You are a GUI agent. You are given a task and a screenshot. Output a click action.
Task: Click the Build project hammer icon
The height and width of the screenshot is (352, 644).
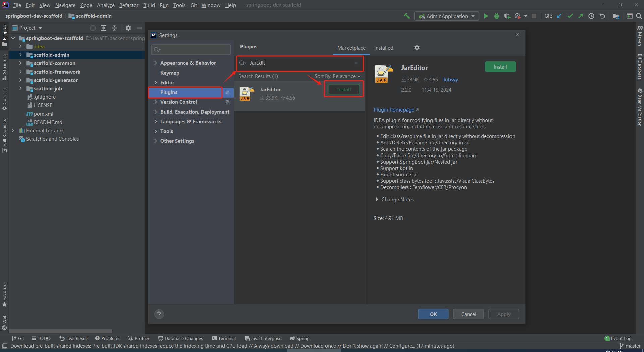point(407,16)
